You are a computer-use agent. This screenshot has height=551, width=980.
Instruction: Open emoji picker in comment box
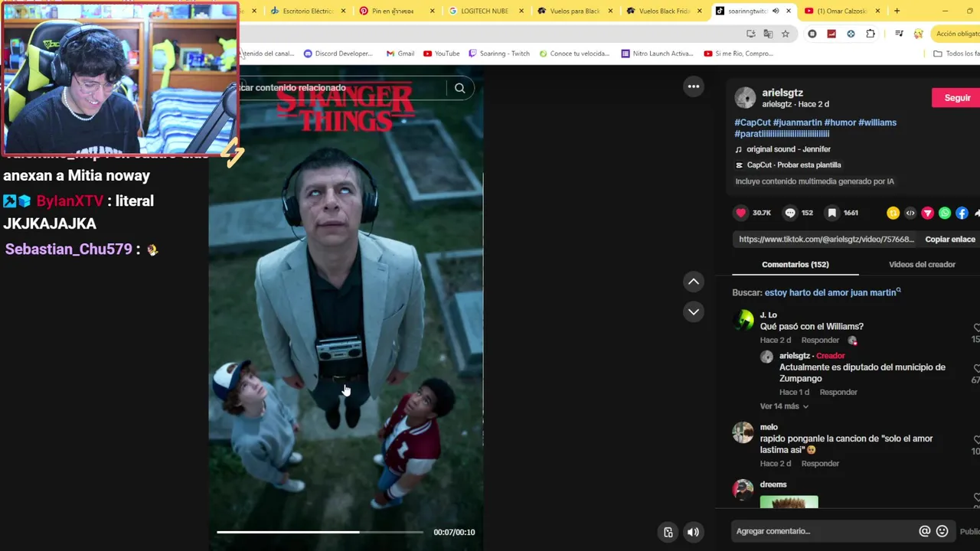942,531
